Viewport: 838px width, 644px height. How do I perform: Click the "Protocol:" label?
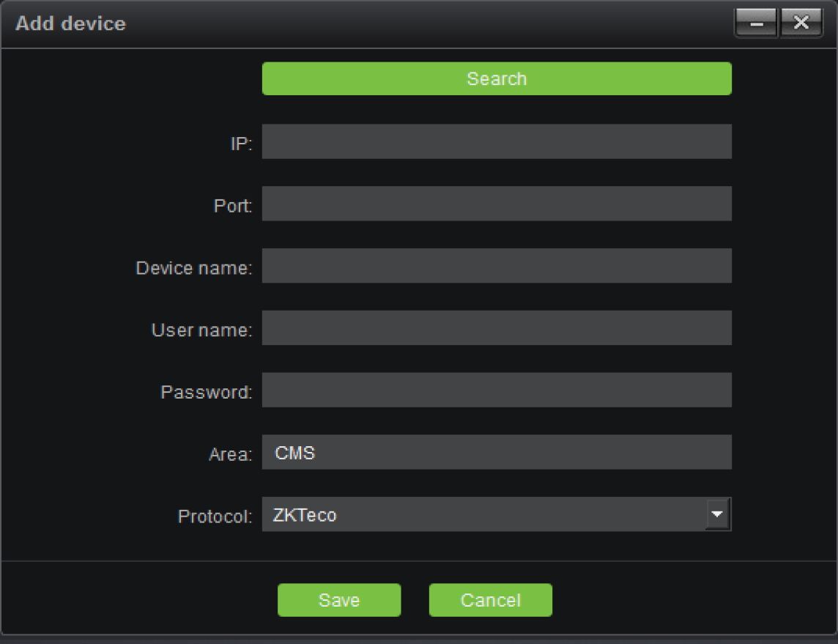point(215,517)
